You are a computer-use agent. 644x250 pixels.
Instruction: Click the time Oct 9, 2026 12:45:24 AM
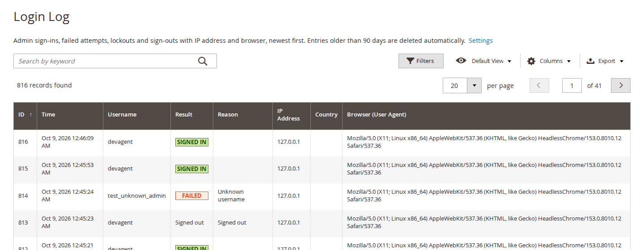pos(68,196)
